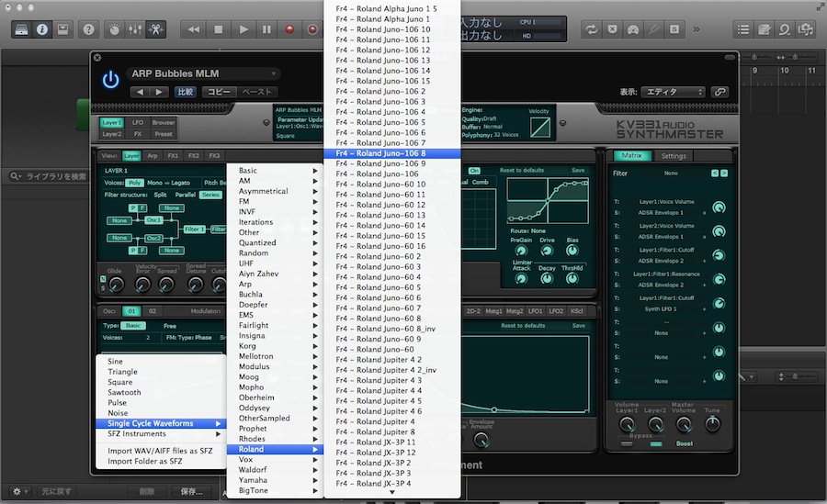
Task: Expand the Moog waveform submenu
Action: click(275, 377)
